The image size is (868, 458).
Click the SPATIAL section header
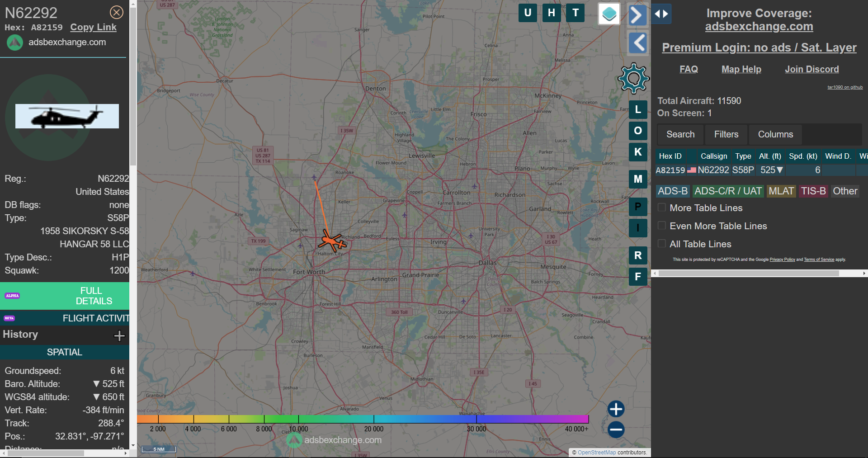[x=65, y=352]
